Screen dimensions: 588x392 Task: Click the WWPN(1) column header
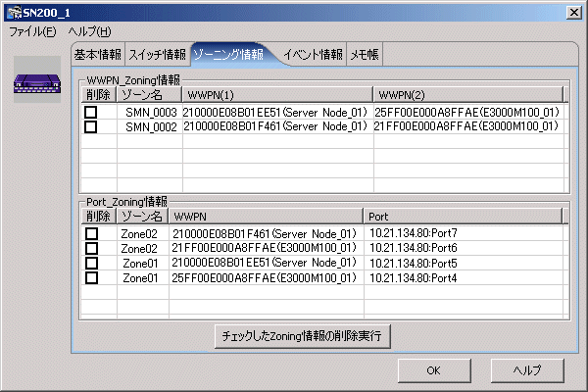click(x=277, y=94)
